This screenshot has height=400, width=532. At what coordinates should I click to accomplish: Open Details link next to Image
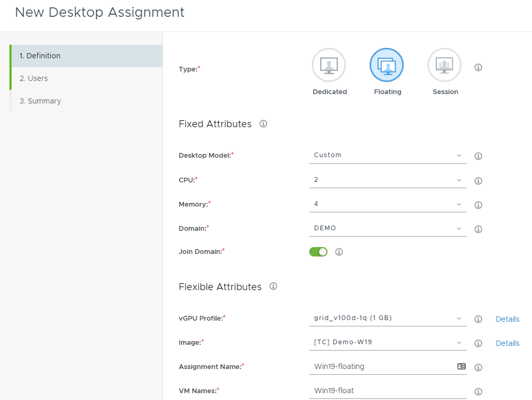point(507,343)
